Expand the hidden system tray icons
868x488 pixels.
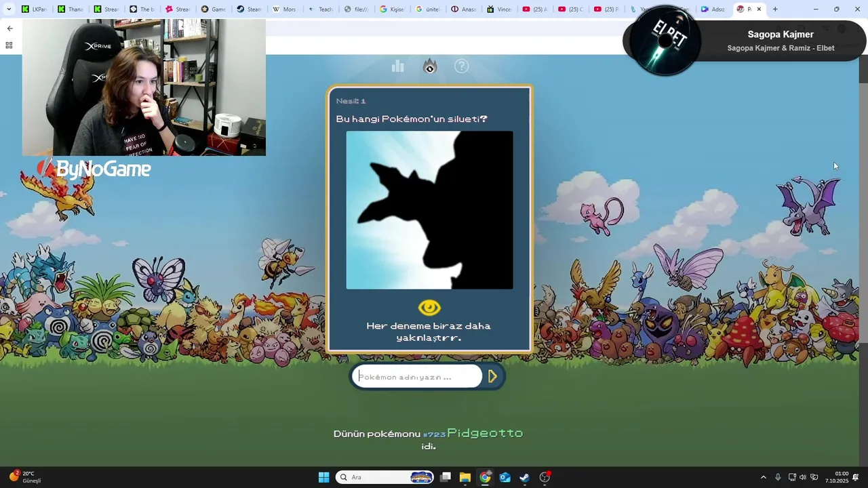point(763,477)
